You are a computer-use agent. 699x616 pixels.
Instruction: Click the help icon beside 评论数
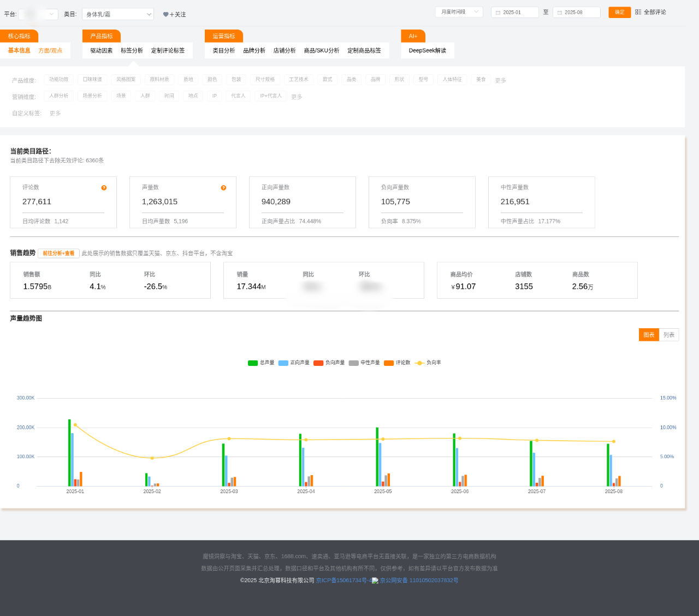[x=104, y=188]
